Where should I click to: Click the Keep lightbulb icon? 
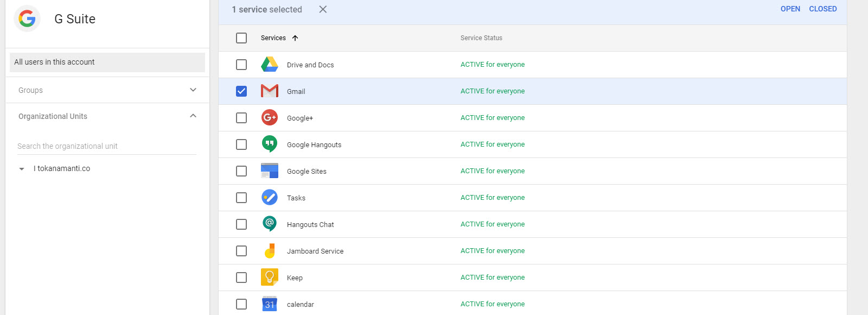coord(270,277)
